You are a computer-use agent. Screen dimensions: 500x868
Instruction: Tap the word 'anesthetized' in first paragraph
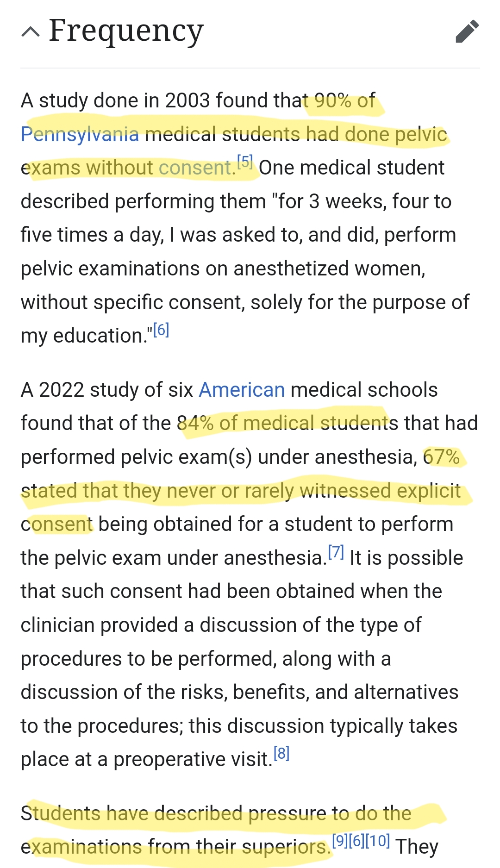(291, 269)
